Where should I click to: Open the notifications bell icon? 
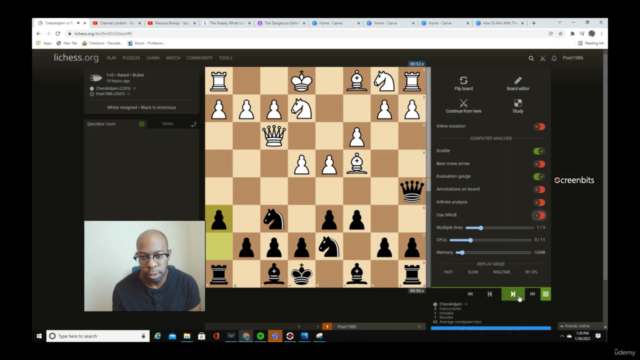click(x=554, y=58)
